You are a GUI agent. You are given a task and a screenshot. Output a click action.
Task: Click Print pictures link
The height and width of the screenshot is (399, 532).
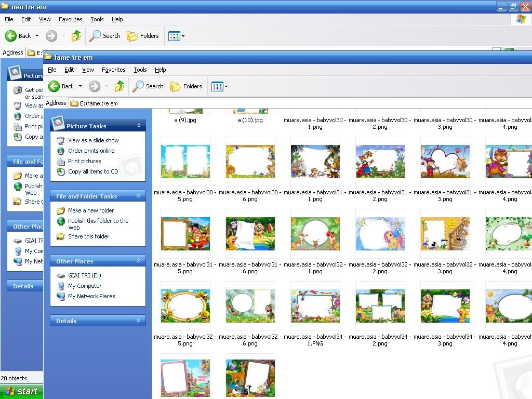click(85, 162)
